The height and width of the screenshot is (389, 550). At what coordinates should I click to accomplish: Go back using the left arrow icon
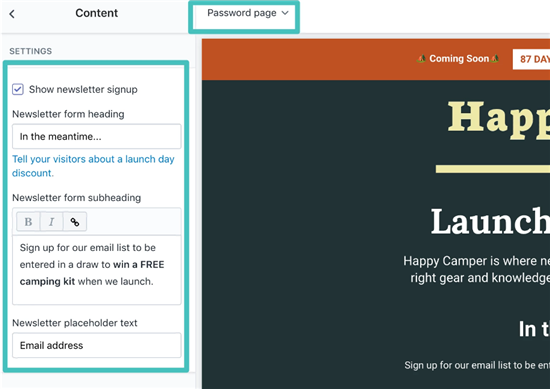12,14
